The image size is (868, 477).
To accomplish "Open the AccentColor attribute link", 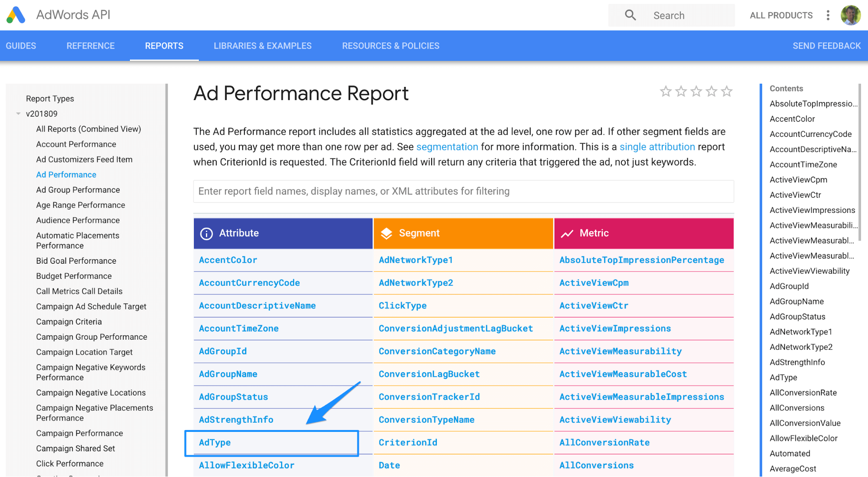I will [x=228, y=260].
